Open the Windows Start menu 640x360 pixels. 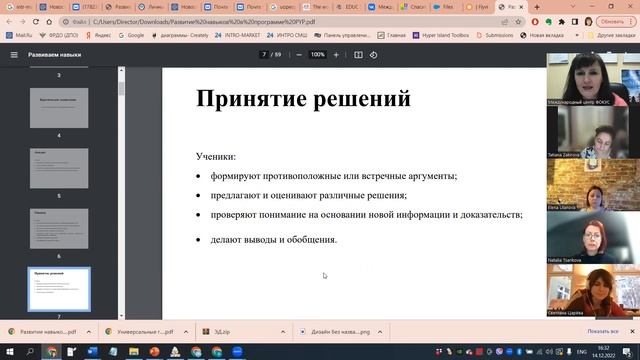[9, 352]
